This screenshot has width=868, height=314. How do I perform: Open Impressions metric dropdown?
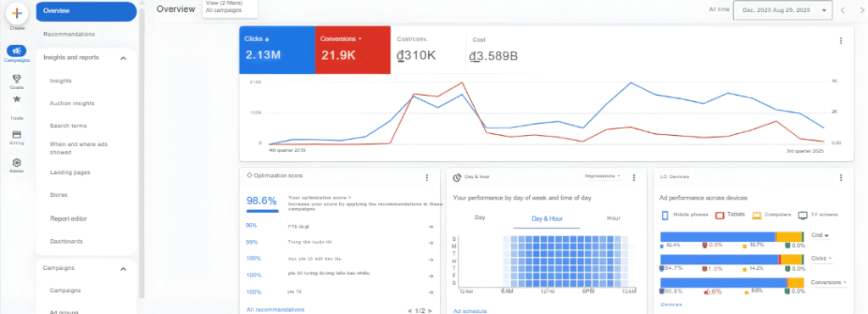pyautogui.click(x=603, y=177)
